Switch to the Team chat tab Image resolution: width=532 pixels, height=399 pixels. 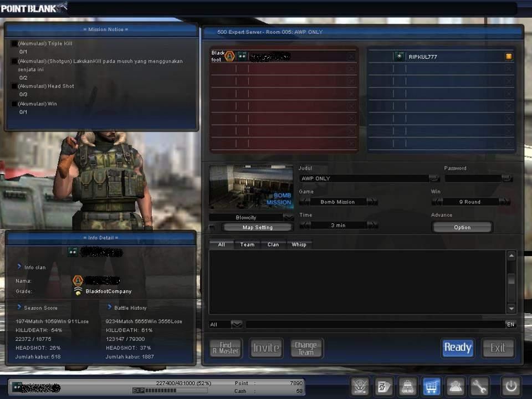(x=247, y=244)
